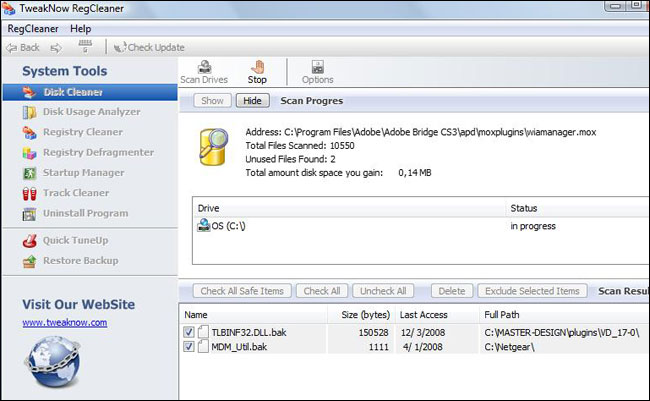Click the Disk Usage Analyzer icon
This screenshot has width=650, height=401.
[29, 112]
